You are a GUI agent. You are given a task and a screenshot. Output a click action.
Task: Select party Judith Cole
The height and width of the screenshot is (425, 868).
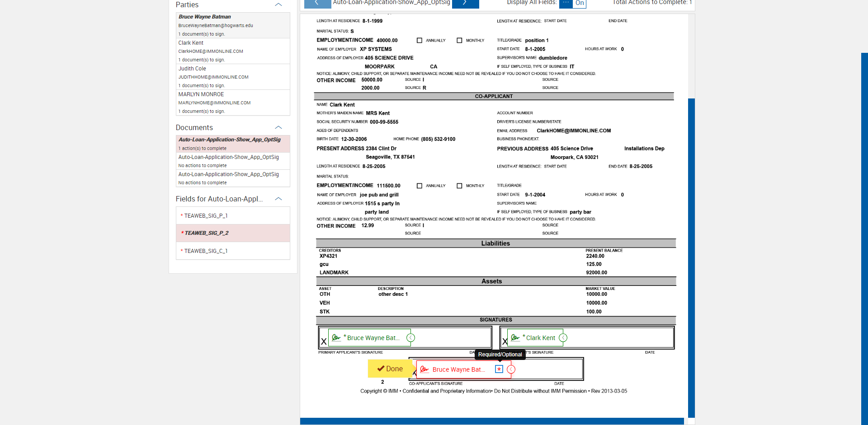(x=233, y=77)
